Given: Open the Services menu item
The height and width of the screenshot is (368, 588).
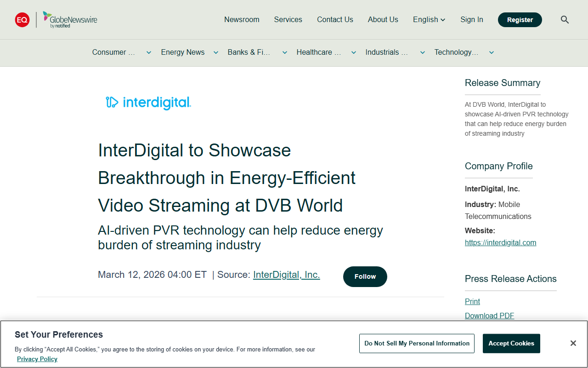Looking at the screenshot, I should coord(288,20).
